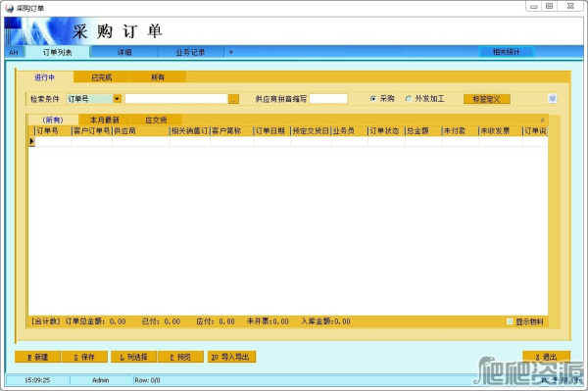This screenshot has height=391, width=588.
Task: Close the 采购订单 window
Action: (x=570, y=7)
